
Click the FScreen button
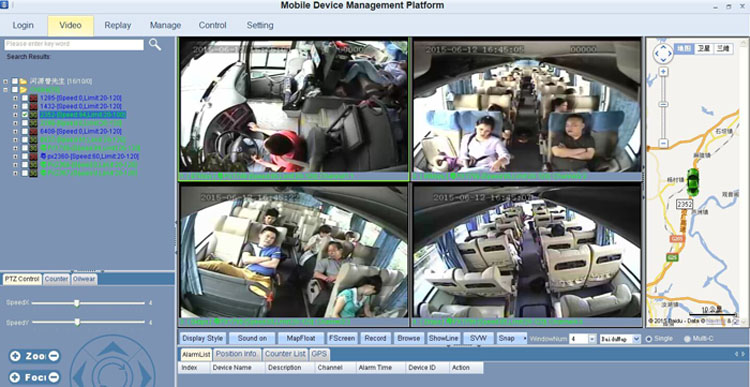pyautogui.click(x=342, y=338)
